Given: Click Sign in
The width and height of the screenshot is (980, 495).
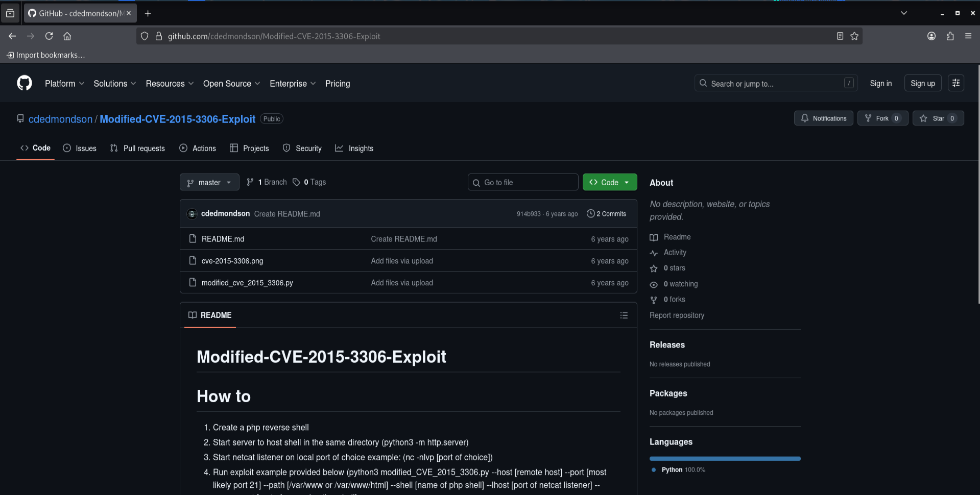Looking at the screenshot, I should (881, 83).
